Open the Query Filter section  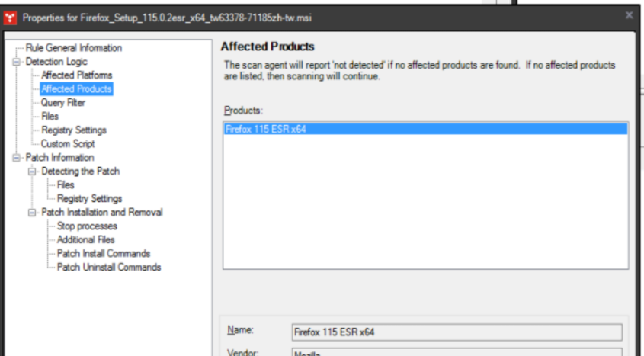63,103
